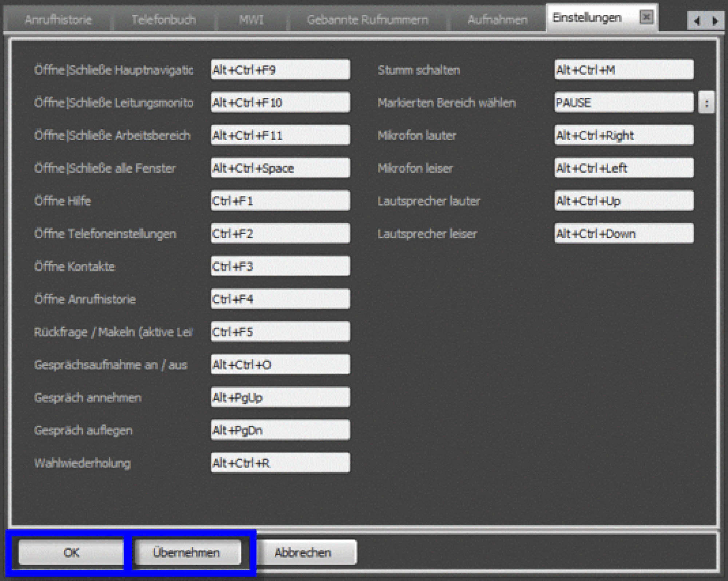728x581 pixels.
Task: Select the MWI tab
Action: tap(251, 20)
